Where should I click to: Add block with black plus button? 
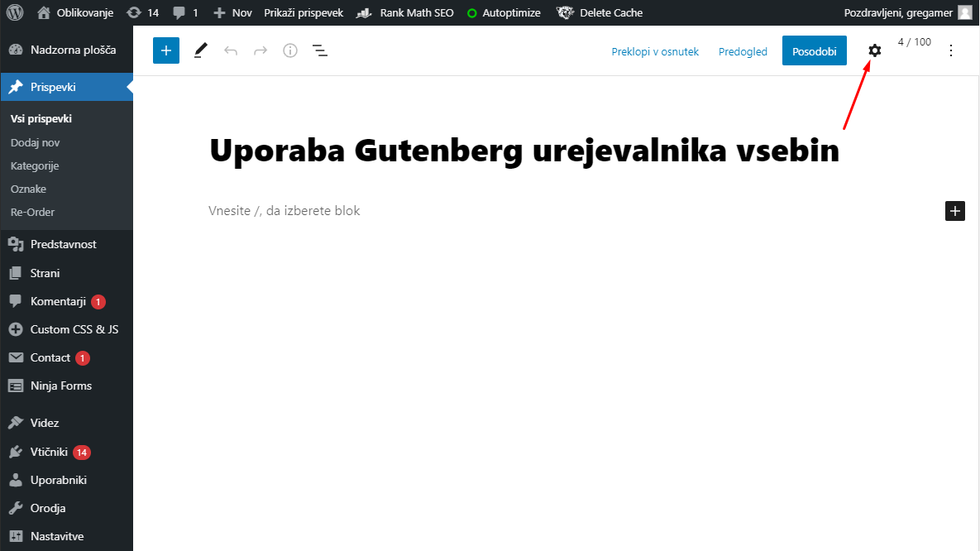click(x=955, y=211)
